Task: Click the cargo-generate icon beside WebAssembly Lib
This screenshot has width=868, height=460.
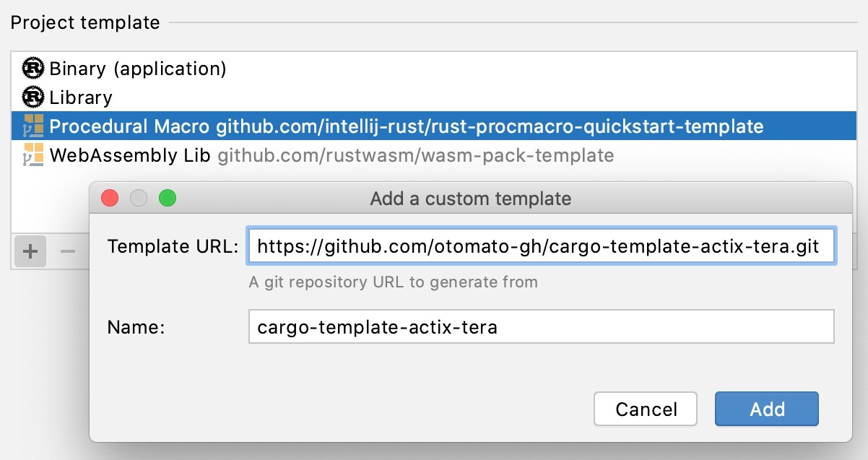Action: click(x=32, y=154)
